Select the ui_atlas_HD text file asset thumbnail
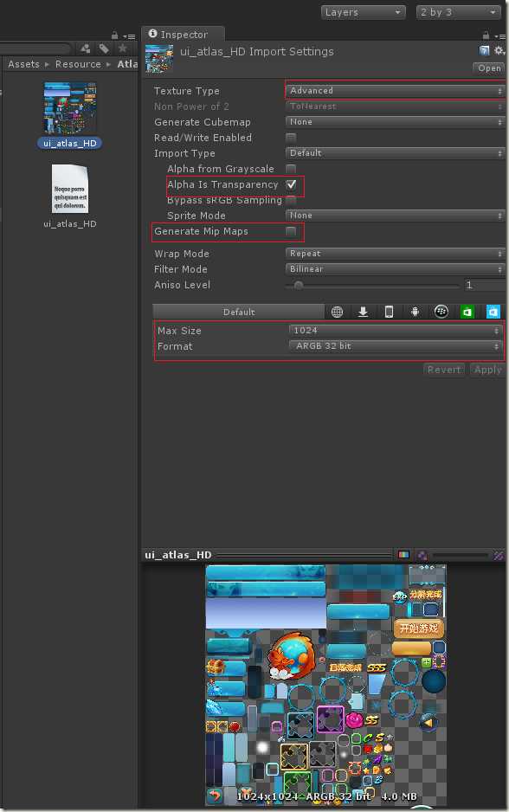This screenshot has width=509, height=812. pyautogui.click(x=70, y=189)
